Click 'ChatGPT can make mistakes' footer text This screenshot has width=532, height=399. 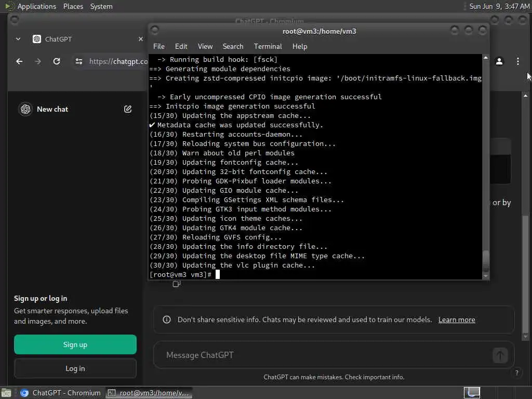point(334,377)
